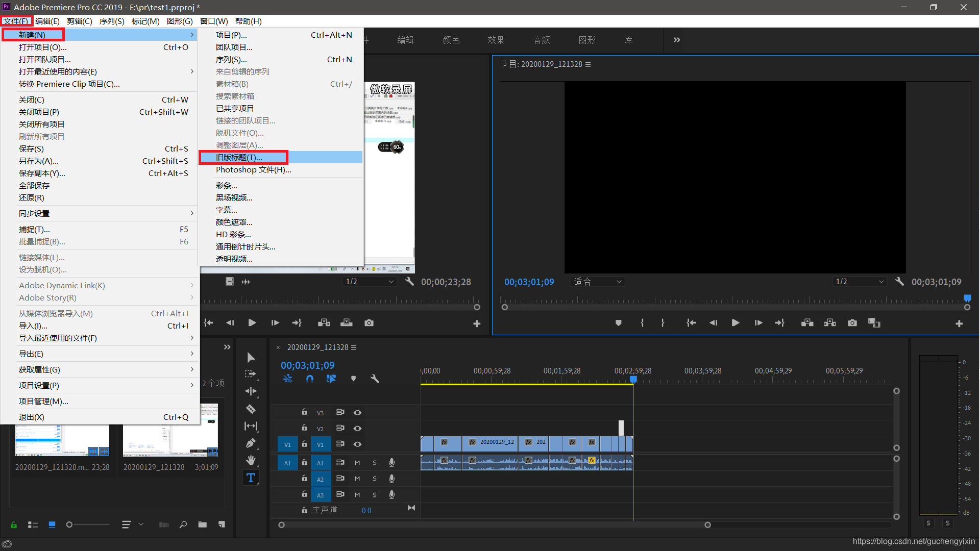Switch to Audio workspace tab

point(542,40)
